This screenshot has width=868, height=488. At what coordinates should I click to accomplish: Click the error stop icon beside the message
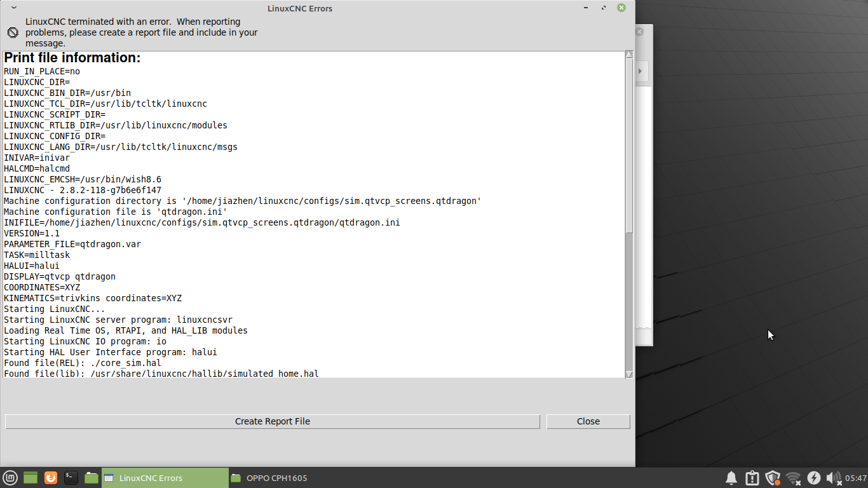(13, 32)
